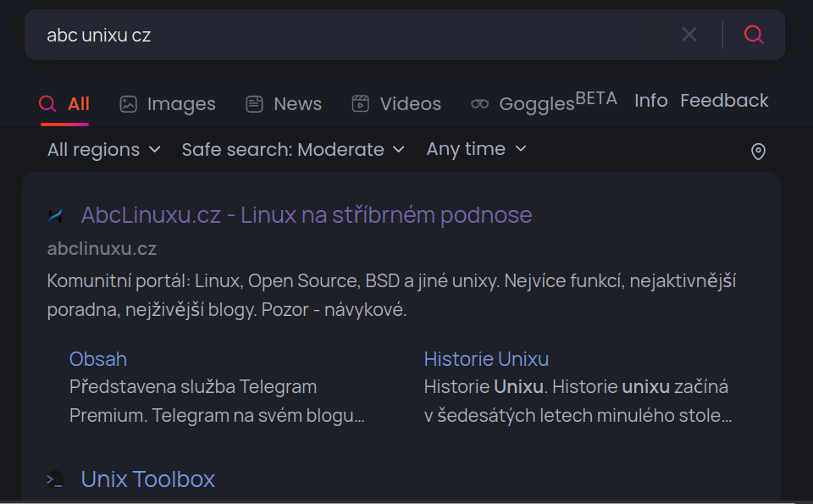Clear the search query with X icon
This screenshot has height=504, width=813.
coord(689,35)
